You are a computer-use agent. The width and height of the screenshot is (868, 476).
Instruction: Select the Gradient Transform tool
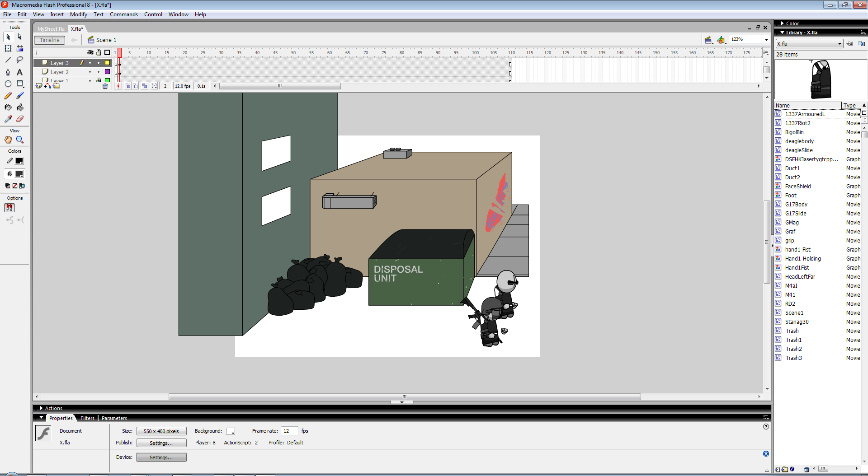pos(20,48)
